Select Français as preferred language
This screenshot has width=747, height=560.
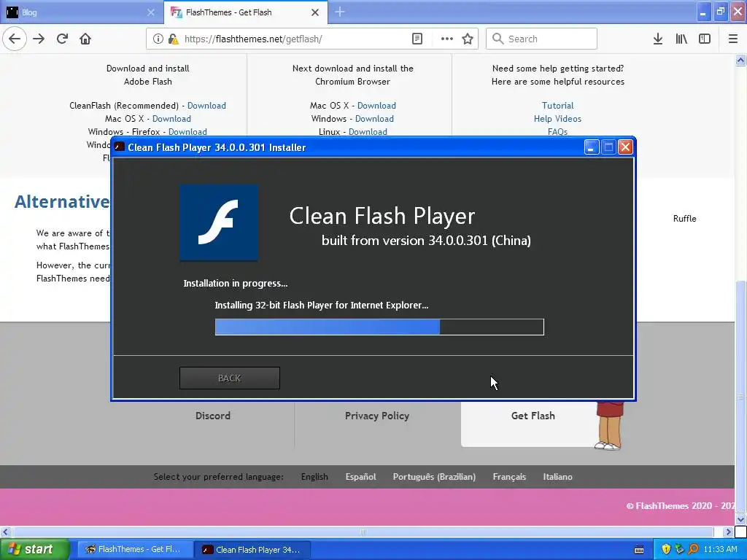(509, 477)
